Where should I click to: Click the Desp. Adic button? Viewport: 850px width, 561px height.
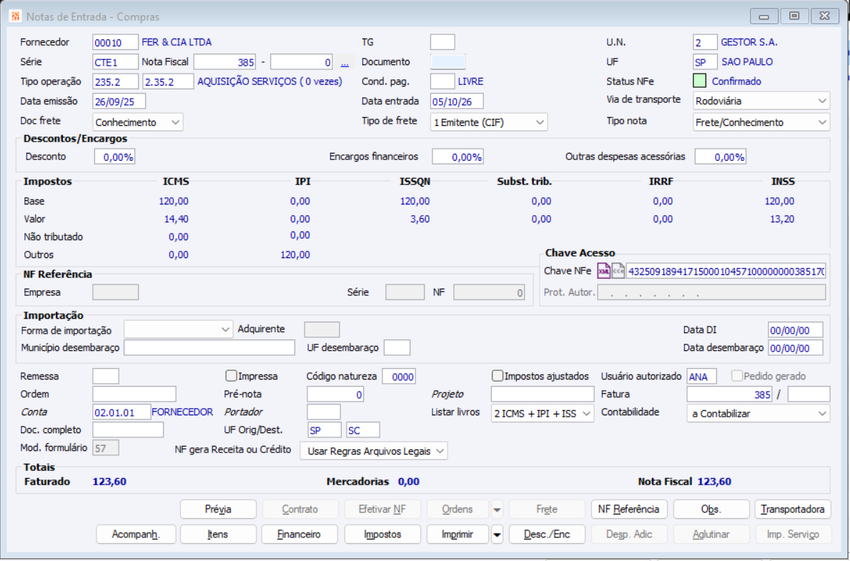point(629,534)
